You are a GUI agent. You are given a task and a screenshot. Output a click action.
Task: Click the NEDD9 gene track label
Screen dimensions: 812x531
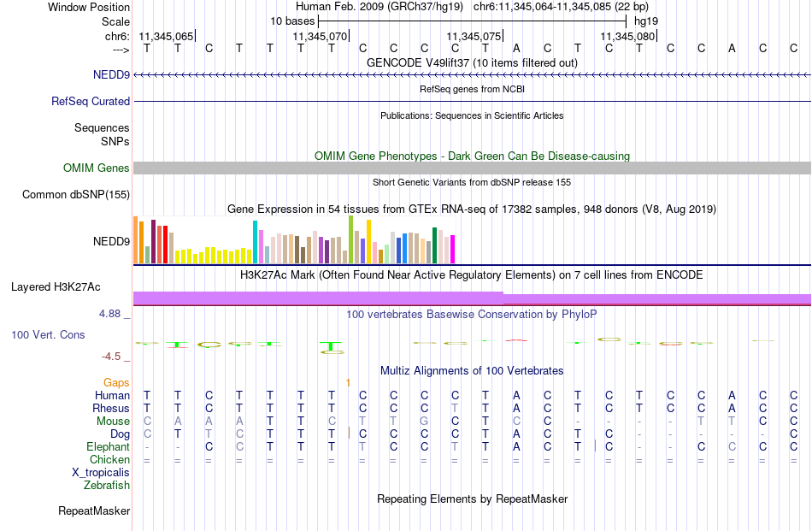click(x=111, y=74)
